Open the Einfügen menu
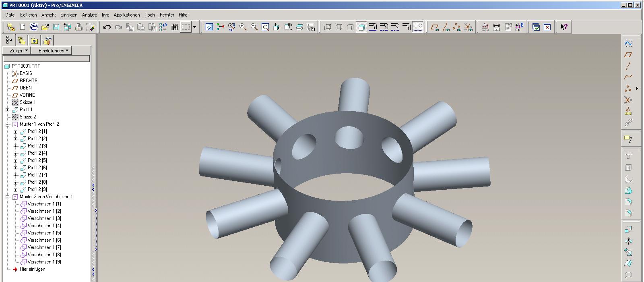 (x=69, y=15)
